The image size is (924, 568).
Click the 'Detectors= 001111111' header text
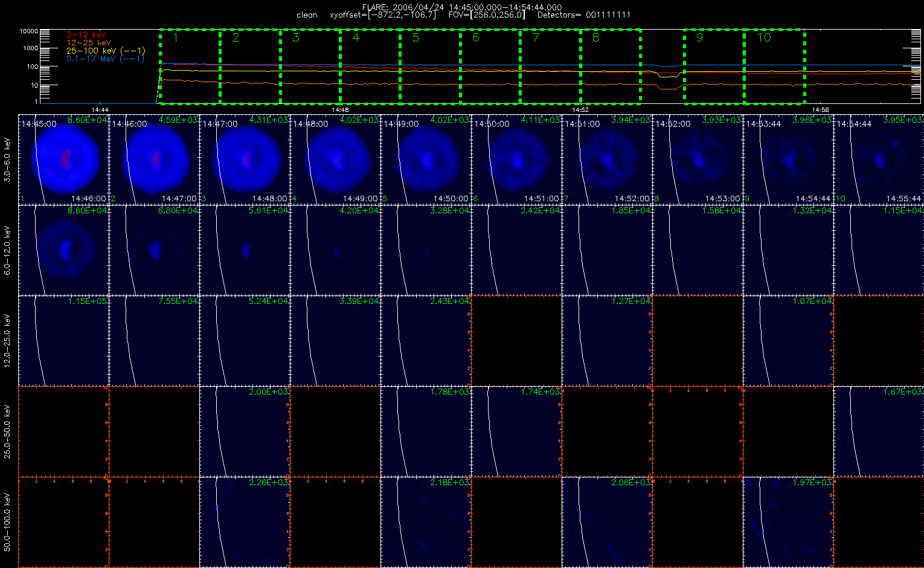click(x=584, y=15)
